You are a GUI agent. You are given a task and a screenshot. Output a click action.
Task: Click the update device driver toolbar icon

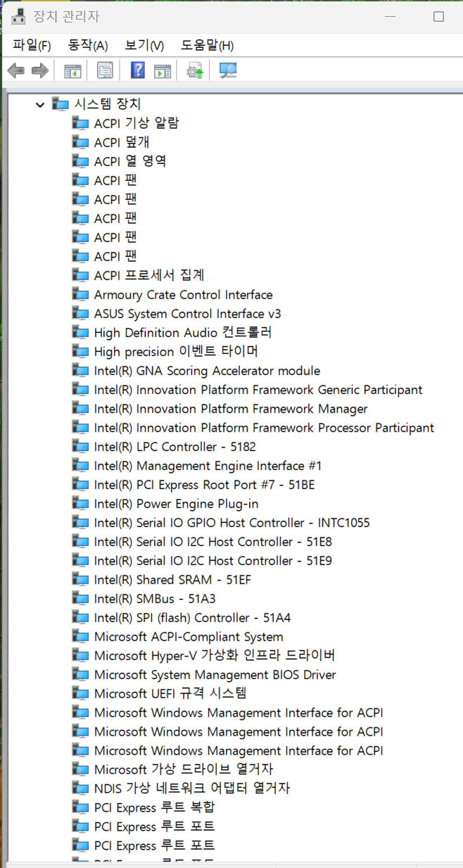click(195, 70)
